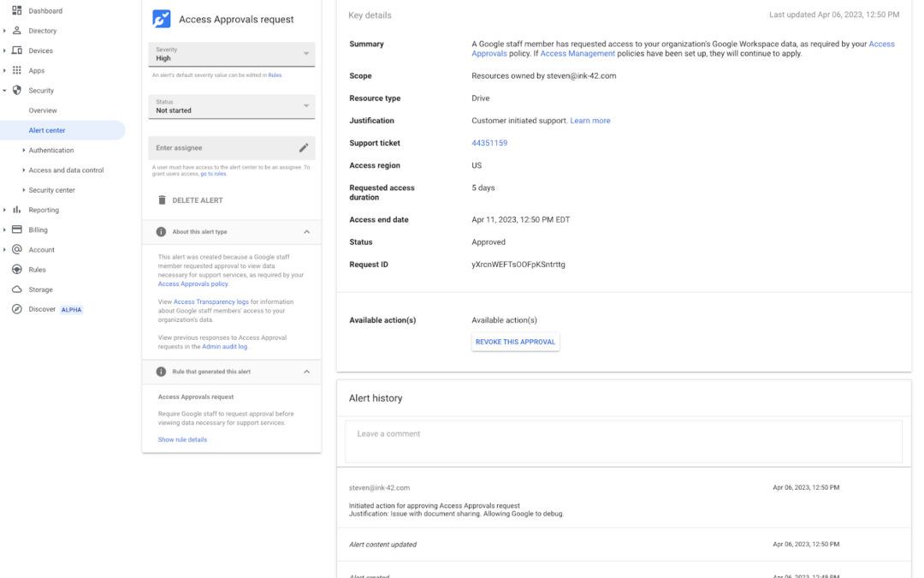Click the Last updated Apr 06, 2023 timestamp
Viewport: 924px width, 578px height.
(x=834, y=15)
